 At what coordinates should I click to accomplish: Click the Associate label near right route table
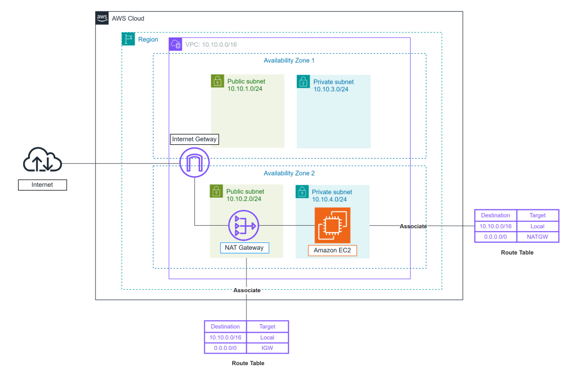point(413,226)
